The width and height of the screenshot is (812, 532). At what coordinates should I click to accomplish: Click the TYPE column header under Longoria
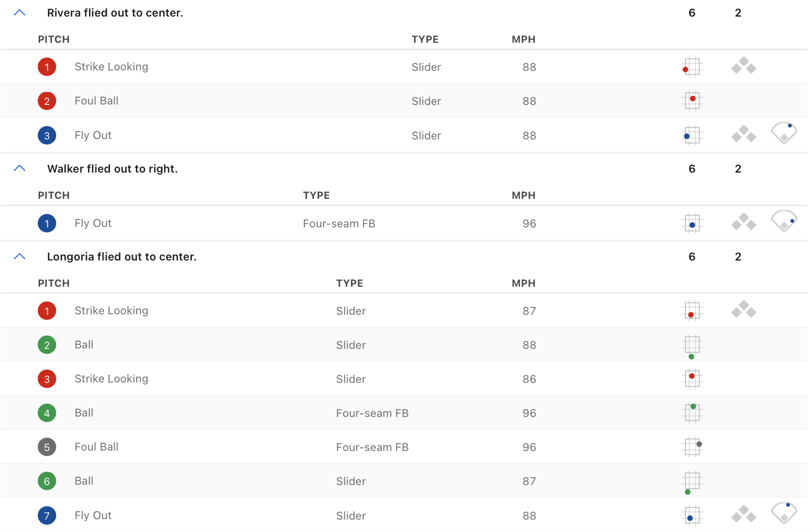click(349, 283)
